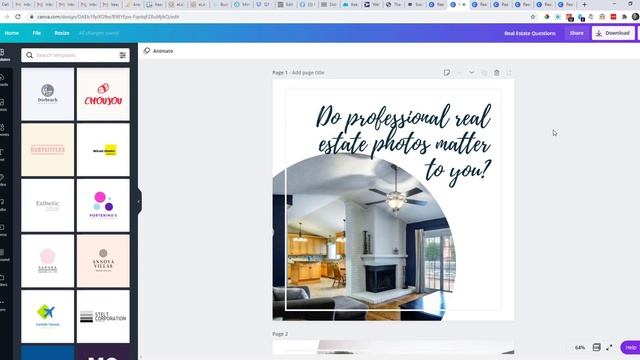Open a new browser tab

point(584,4)
